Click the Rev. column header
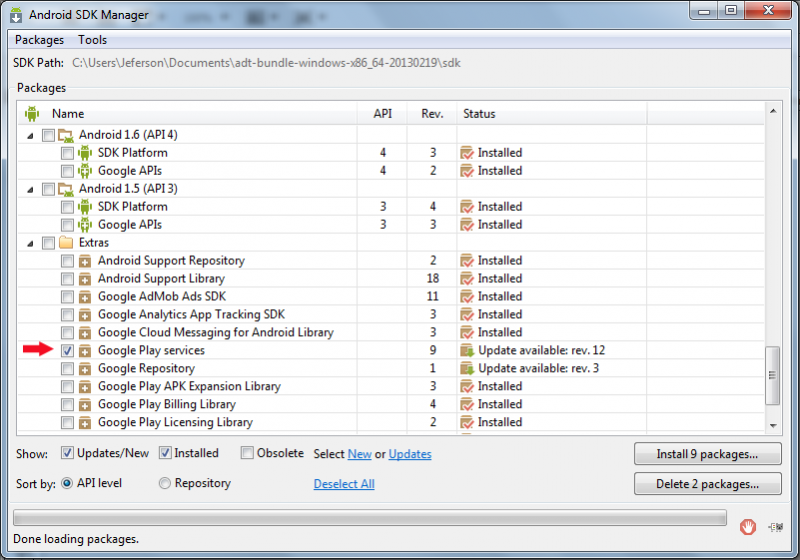This screenshot has width=800, height=560. pyautogui.click(x=432, y=113)
